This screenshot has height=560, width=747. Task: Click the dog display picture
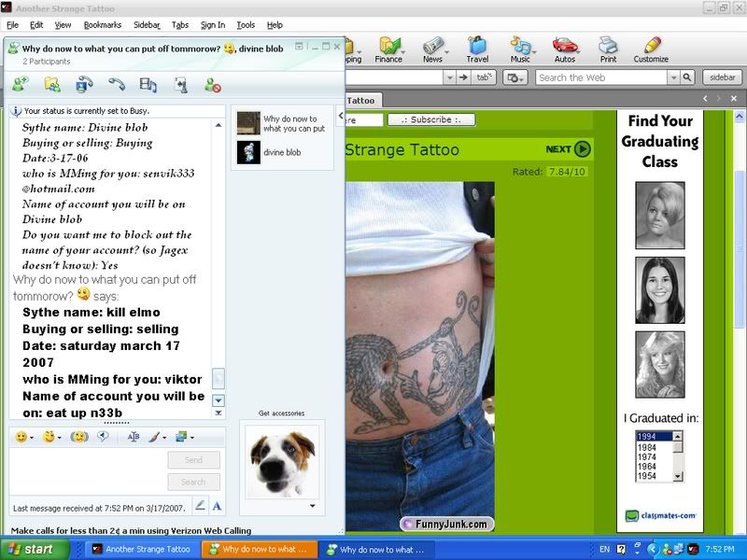coord(282,462)
